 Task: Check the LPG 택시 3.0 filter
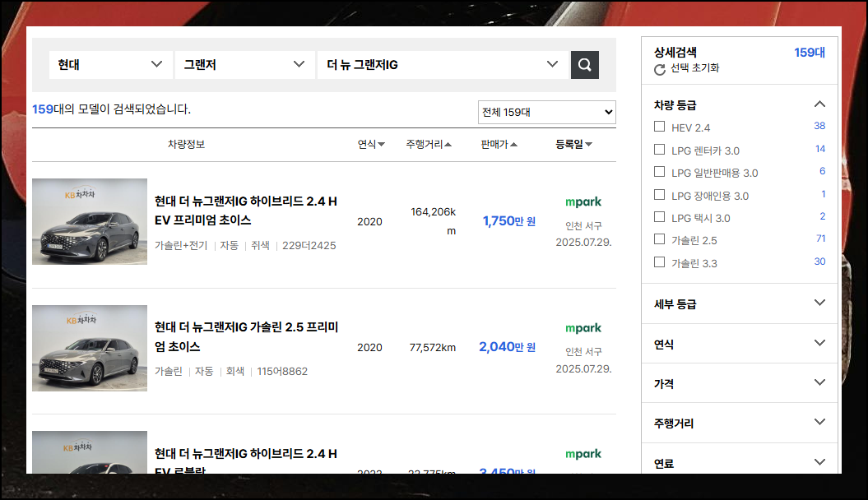click(659, 217)
